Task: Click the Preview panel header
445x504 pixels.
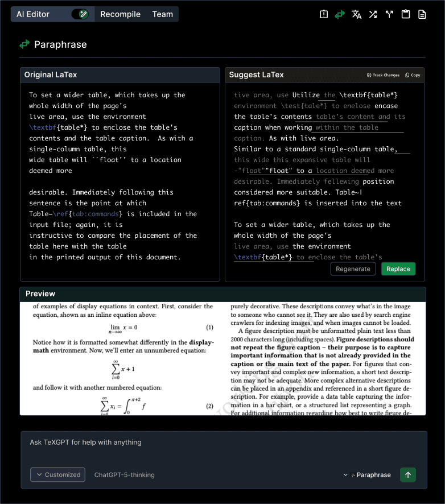Action: (223, 294)
